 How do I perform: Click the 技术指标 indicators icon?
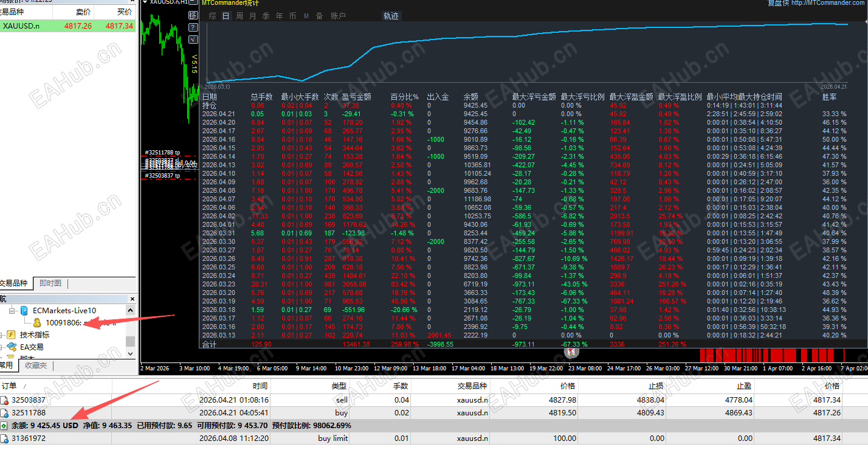pos(11,334)
